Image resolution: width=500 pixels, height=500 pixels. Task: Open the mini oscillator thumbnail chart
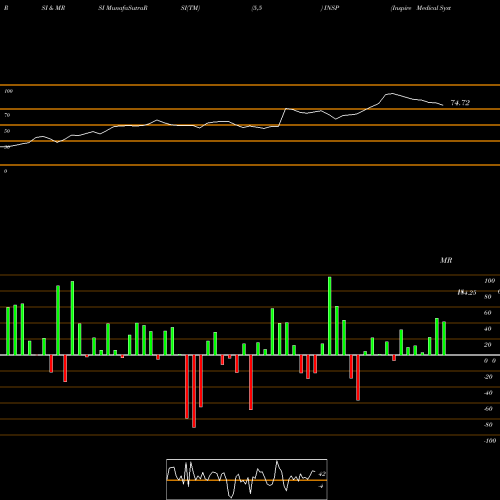pos(247,479)
